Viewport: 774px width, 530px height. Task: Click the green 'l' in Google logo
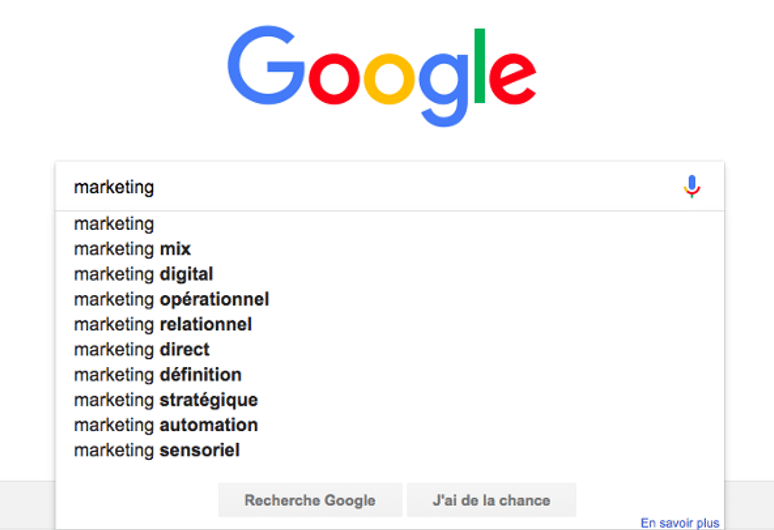tap(479, 66)
